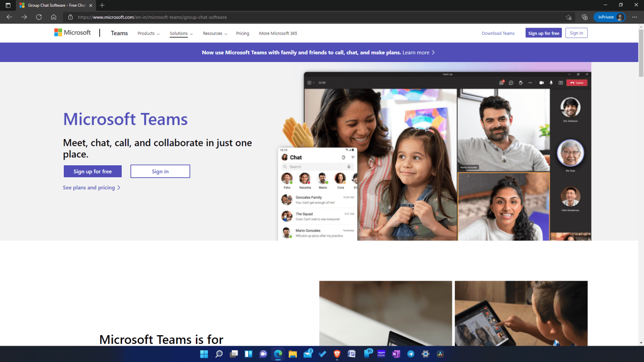The width and height of the screenshot is (644, 362).
Task: Turn off the camera in meeting controls
Action: [x=541, y=83]
